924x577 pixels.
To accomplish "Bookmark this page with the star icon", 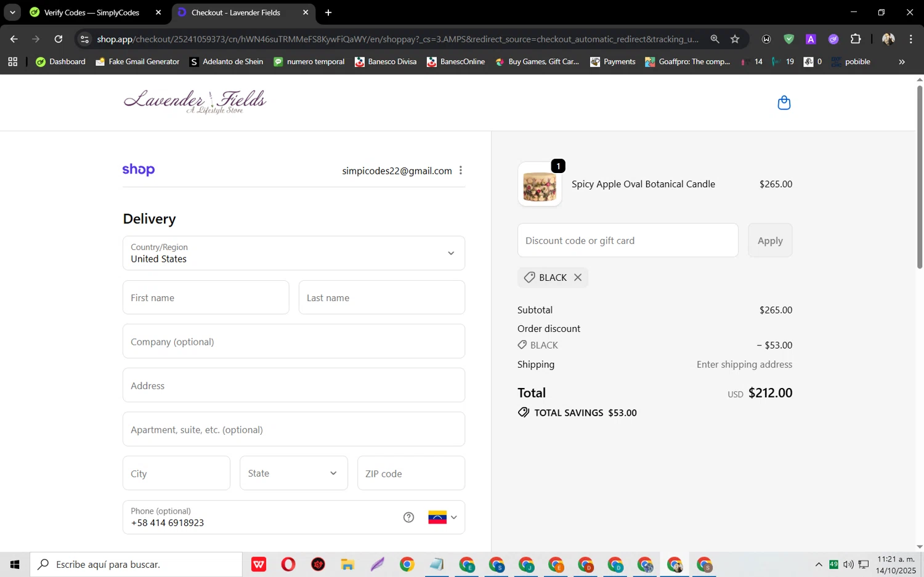I will pos(735,39).
